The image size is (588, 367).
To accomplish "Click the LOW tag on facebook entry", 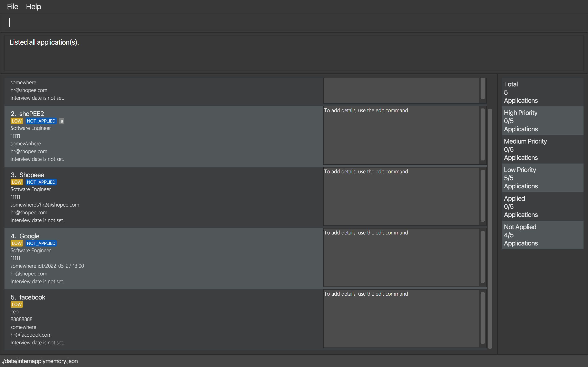I will 17,304.
